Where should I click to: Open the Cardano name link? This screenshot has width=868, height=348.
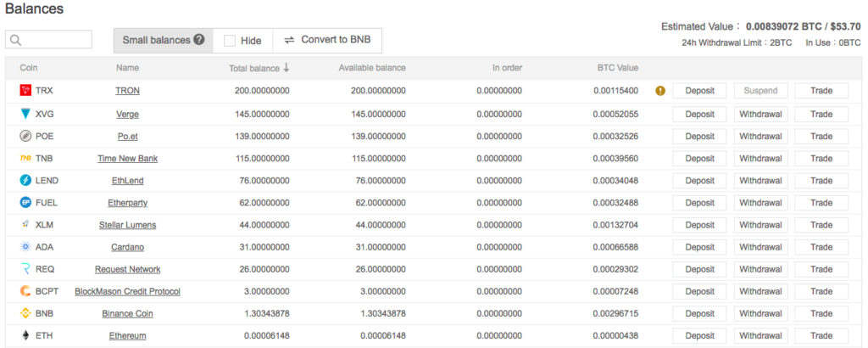point(127,247)
